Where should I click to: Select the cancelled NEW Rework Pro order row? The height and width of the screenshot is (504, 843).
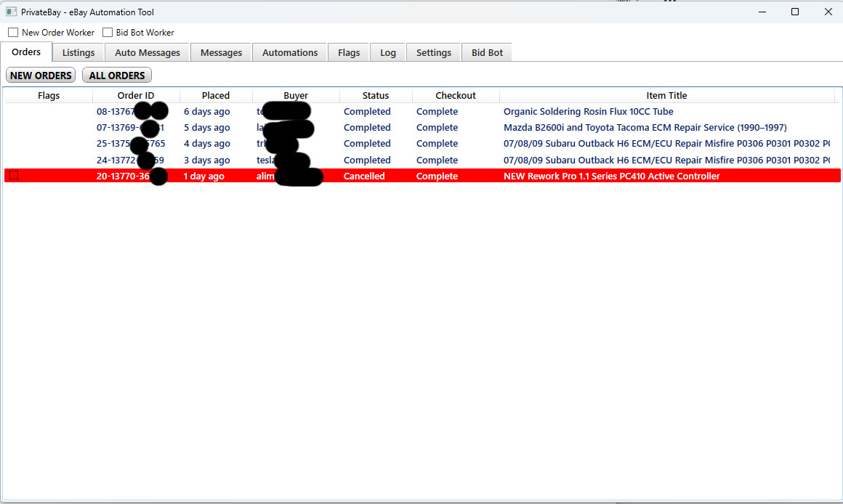click(x=610, y=176)
